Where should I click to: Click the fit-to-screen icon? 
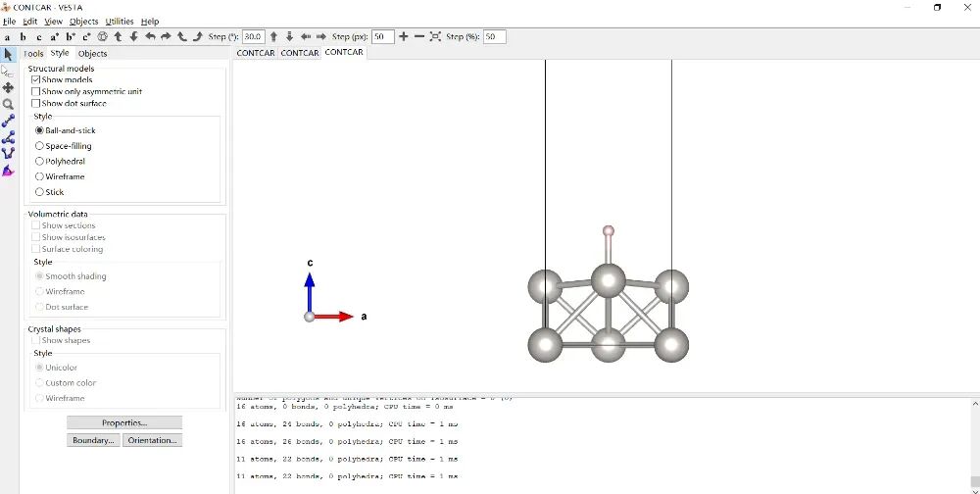pyautogui.click(x=435, y=37)
